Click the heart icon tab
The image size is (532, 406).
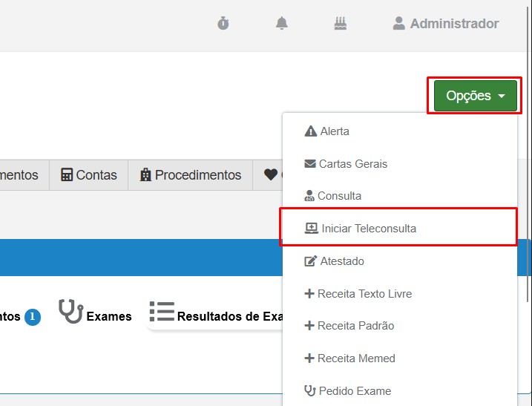[270, 175]
